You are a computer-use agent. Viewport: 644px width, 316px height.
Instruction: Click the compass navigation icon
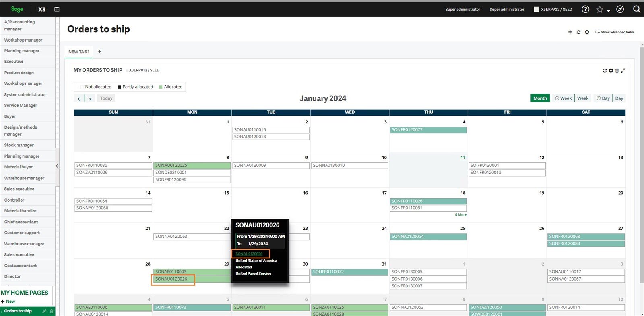click(620, 9)
